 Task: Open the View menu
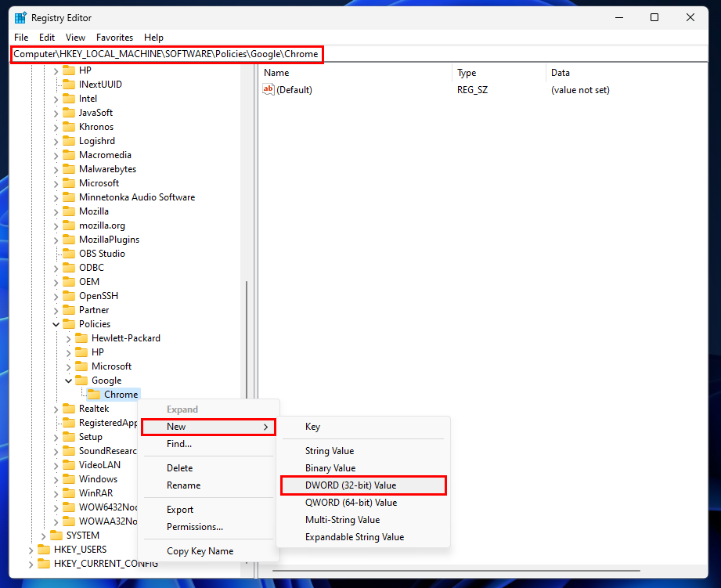tap(75, 38)
